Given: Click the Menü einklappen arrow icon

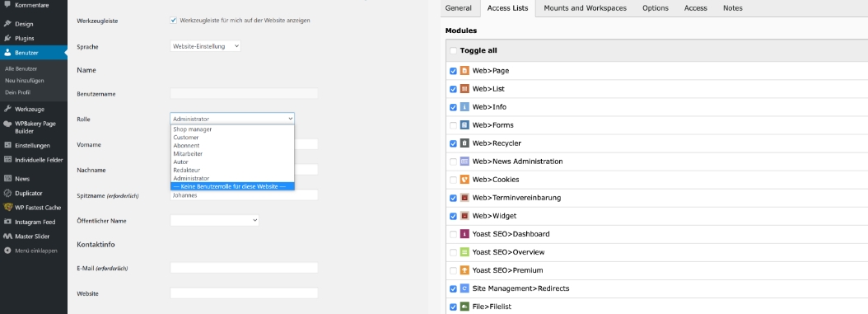Looking at the screenshot, I should click(x=7, y=251).
